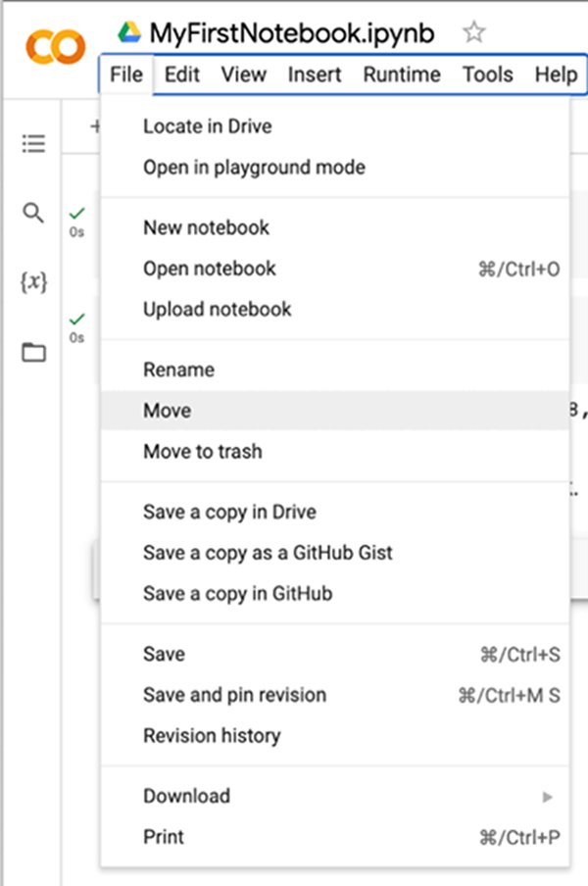588x886 pixels.
Task: Open the Files browser folder icon
Action: coord(32,350)
